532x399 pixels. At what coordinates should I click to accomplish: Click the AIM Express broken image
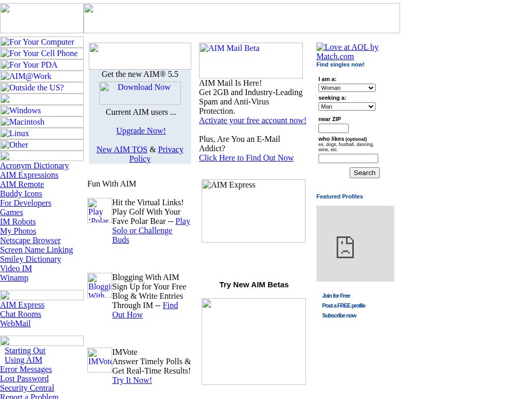[254, 211]
